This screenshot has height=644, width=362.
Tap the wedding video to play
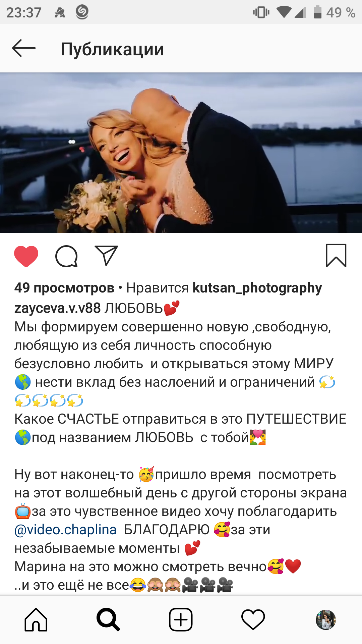point(181,153)
